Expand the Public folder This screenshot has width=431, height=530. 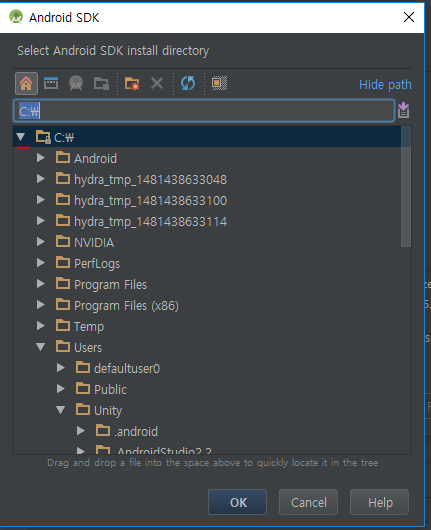pos(61,388)
